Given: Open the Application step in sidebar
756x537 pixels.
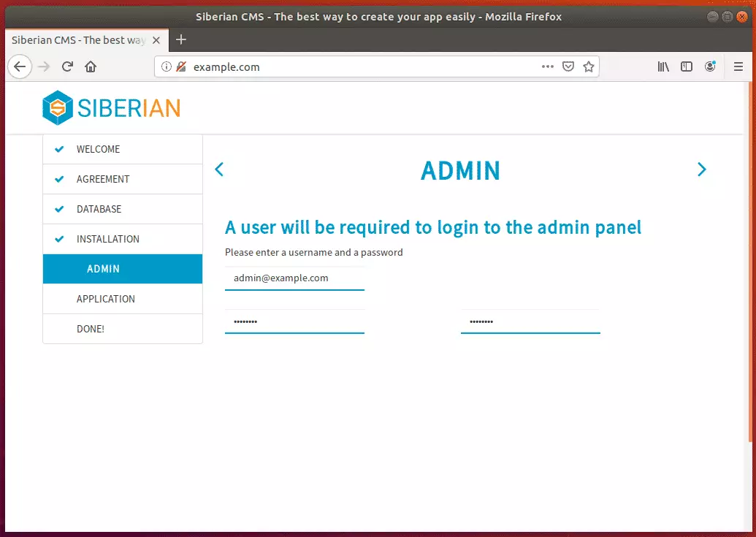Looking at the screenshot, I should 123,299.
